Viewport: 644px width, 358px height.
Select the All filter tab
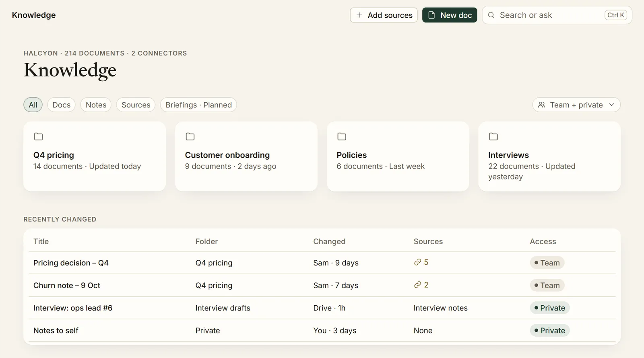coord(33,105)
